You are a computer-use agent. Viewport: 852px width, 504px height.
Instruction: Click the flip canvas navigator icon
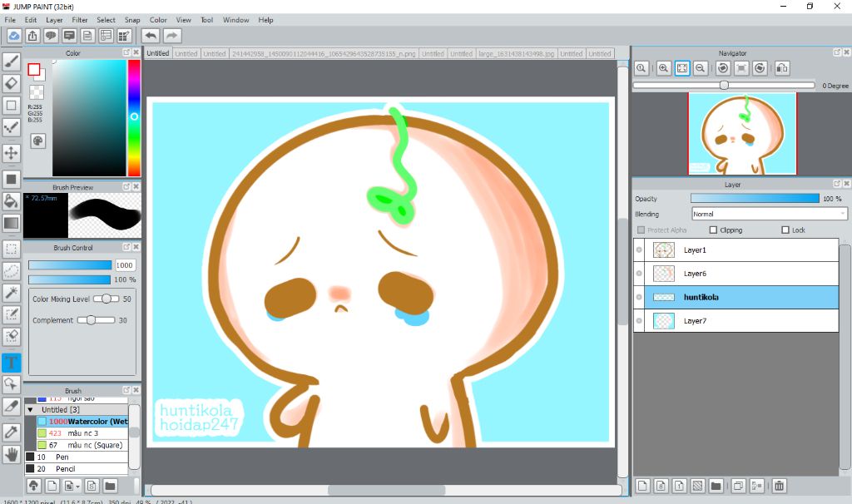point(782,68)
